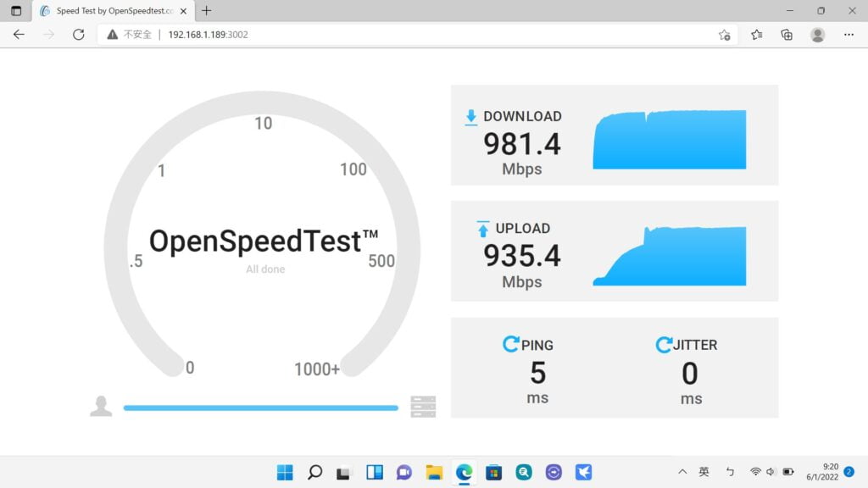
Task: Open the notifications badge
Action: click(x=849, y=471)
